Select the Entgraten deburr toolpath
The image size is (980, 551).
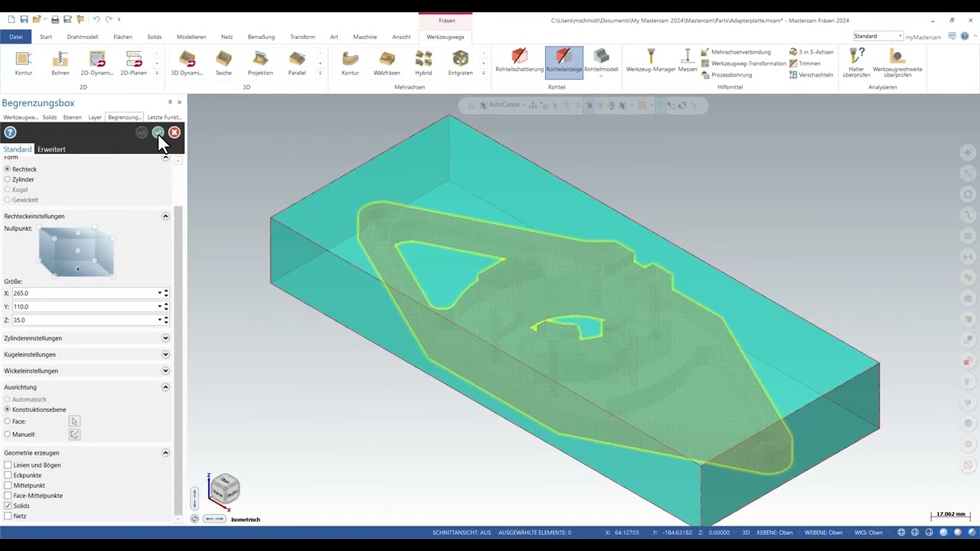[x=460, y=63]
